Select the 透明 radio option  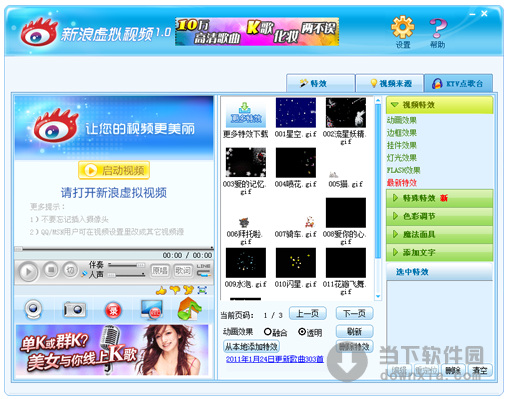(x=302, y=332)
